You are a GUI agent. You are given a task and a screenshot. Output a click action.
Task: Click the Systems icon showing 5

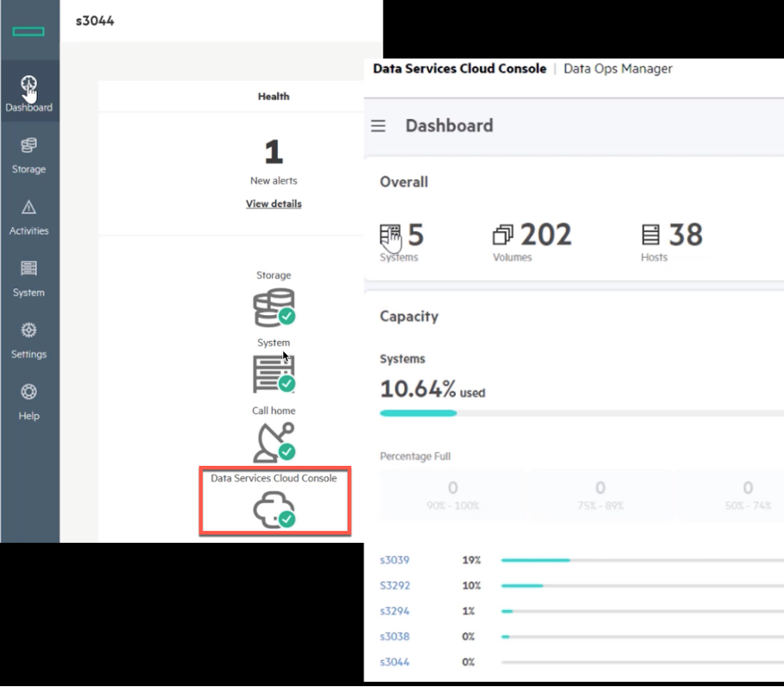point(388,233)
